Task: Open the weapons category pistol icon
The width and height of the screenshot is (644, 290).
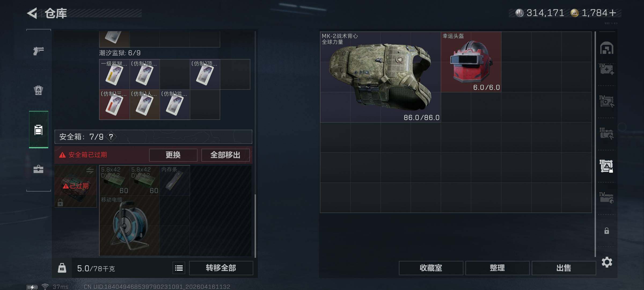Action: coord(38,50)
